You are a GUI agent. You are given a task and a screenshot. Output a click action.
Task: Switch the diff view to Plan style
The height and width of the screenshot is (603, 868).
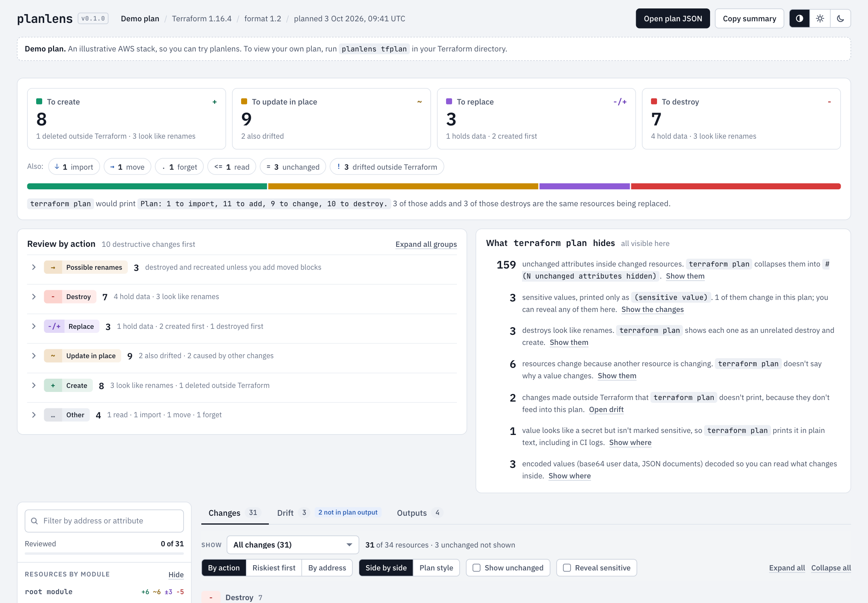click(436, 568)
